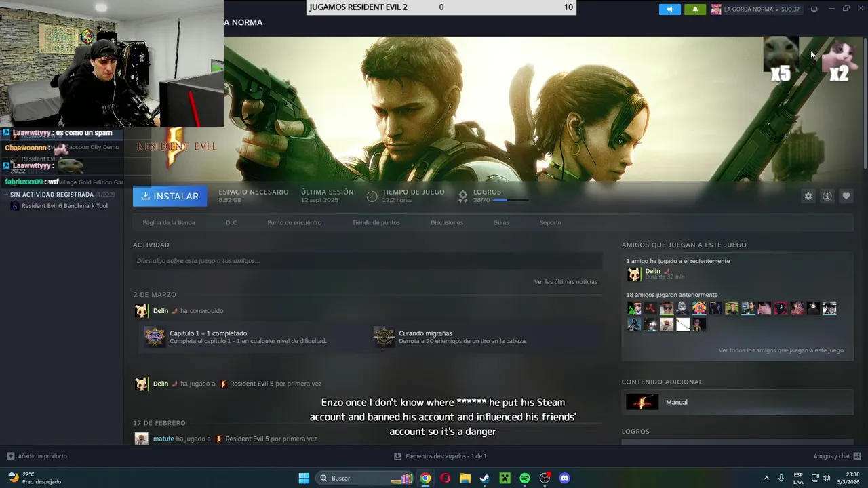Viewport: 868px width, 488px height.
Task: Click the taskbar icon with red notification badge
Action: [x=545, y=478]
